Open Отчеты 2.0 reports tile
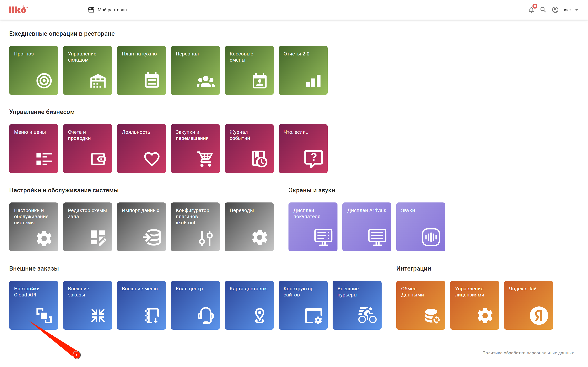Screen dimensions: 588x367 tap(303, 70)
